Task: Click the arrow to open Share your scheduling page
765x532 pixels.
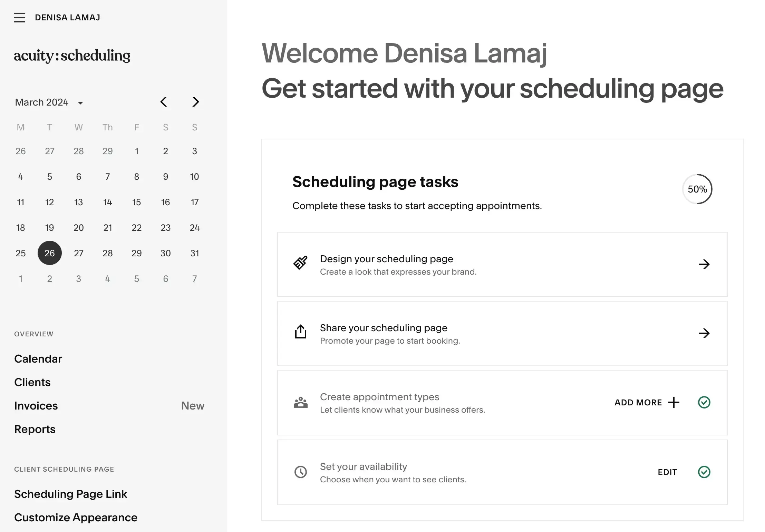Action: click(705, 333)
